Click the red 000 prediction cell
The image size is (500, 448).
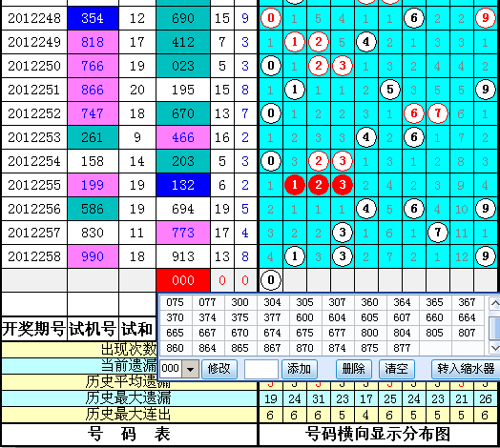pos(183,280)
